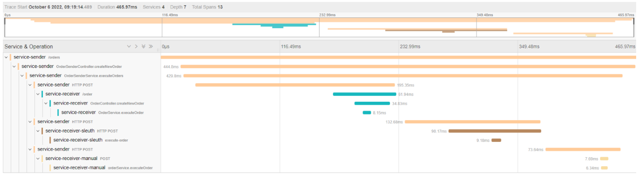Screen dimensions: 644x175
Task: Click the double down-chevron expand-all icon
Action: [x=143, y=47]
